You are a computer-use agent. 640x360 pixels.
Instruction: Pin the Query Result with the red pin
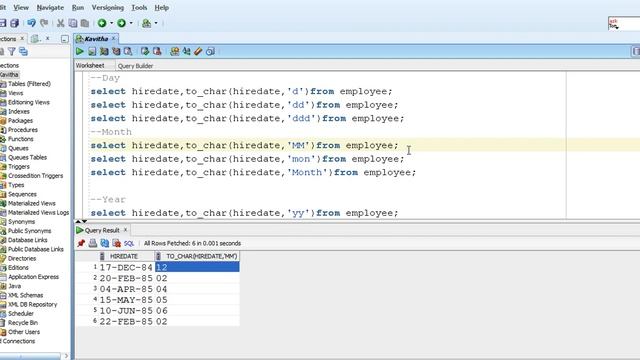coord(81,243)
